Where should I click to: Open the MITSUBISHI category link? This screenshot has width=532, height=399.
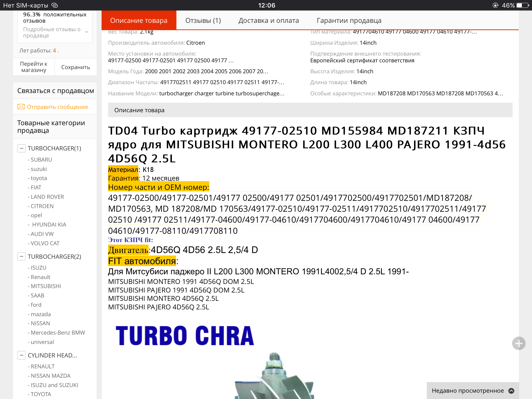[x=46, y=286]
